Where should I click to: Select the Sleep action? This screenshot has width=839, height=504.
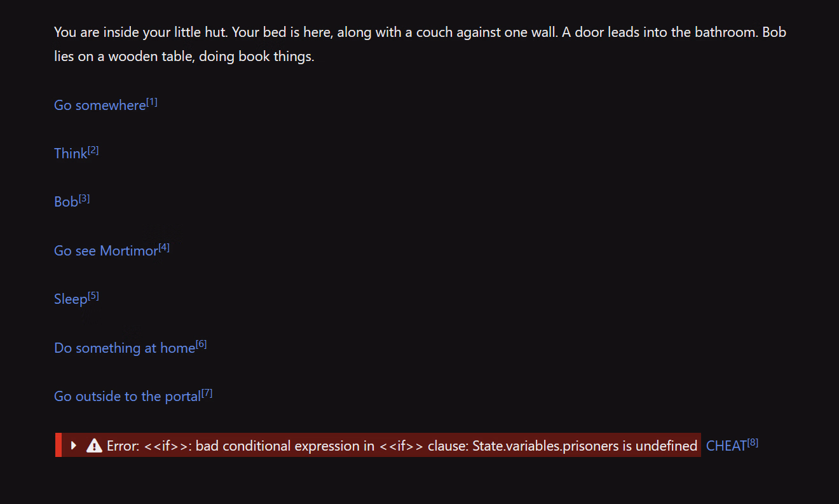tap(71, 299)
